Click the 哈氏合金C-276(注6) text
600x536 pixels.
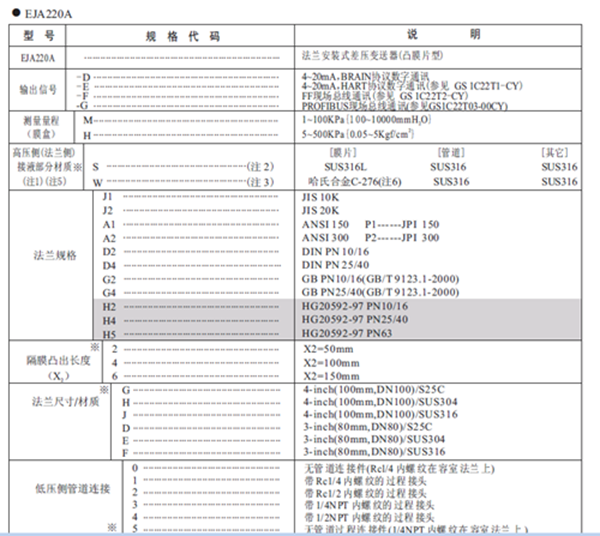click(x=355, y=182)
